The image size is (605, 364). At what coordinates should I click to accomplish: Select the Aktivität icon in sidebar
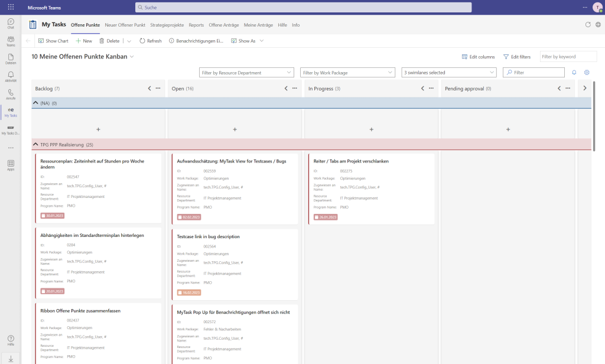(10, 76)
